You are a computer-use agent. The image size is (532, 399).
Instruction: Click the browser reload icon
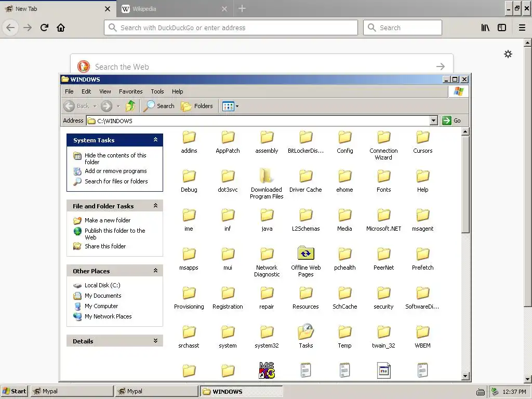(x=44, y=28)
